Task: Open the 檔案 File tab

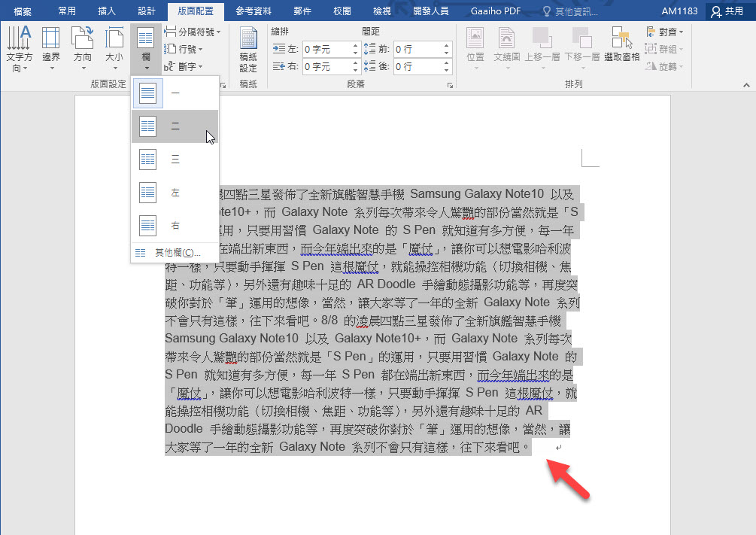Action: (22, 11)
